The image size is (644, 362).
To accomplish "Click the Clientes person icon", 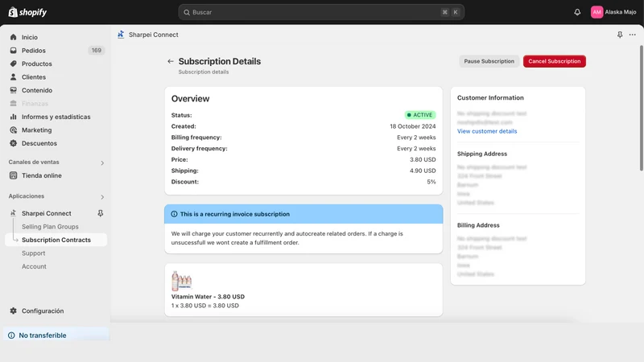I will click(x=13, y=76).
